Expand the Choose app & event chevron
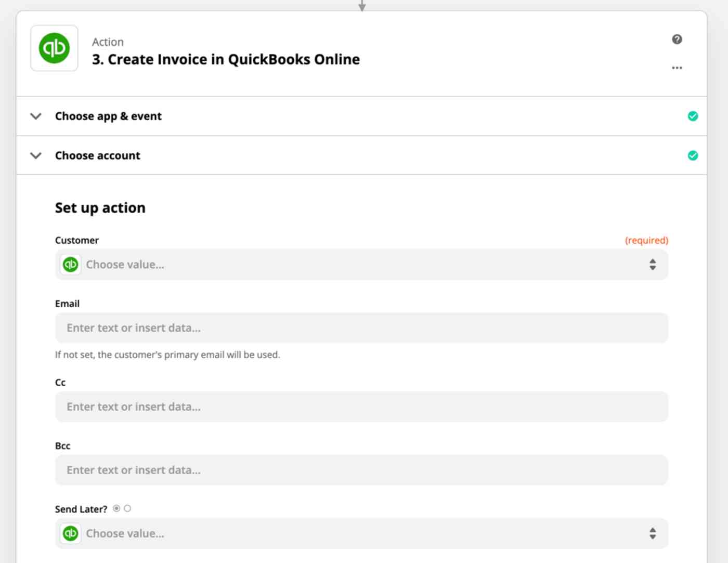 point(36,116)
